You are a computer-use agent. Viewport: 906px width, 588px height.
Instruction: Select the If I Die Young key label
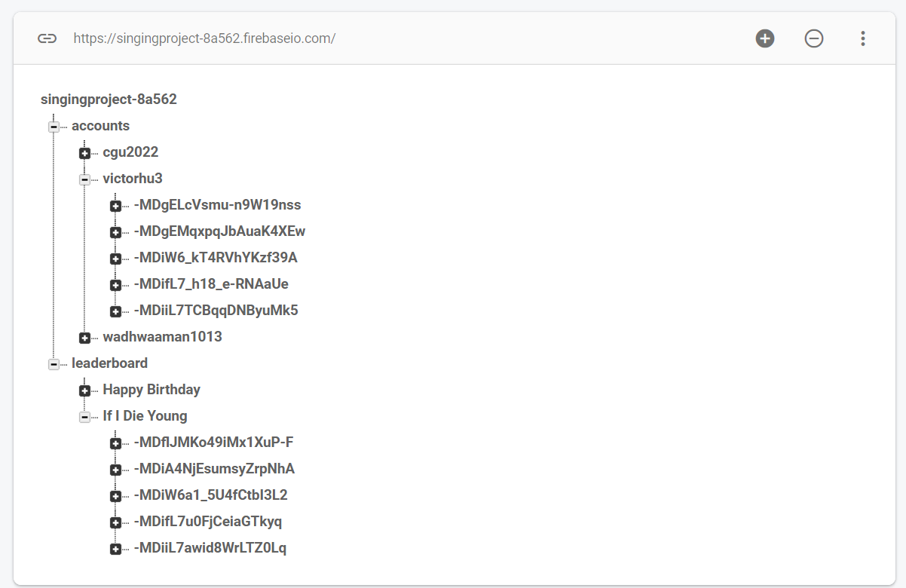(145, 416)
